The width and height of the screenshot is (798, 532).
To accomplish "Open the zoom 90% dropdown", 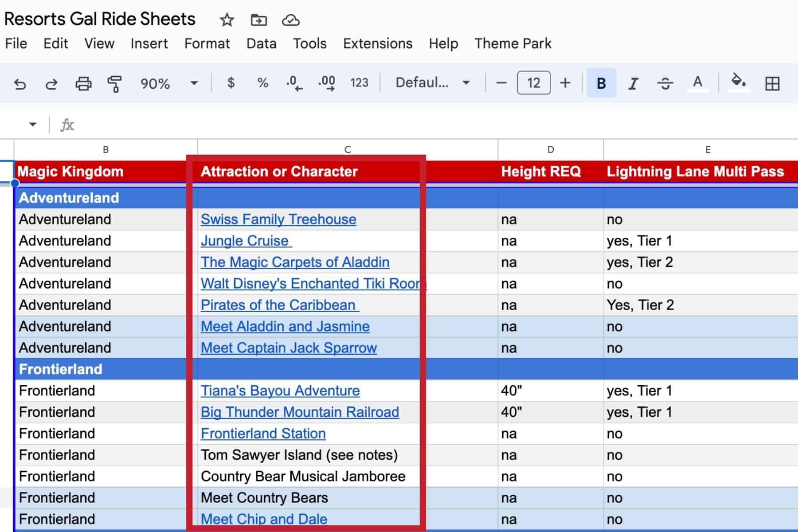I will (x=168, y=83).
